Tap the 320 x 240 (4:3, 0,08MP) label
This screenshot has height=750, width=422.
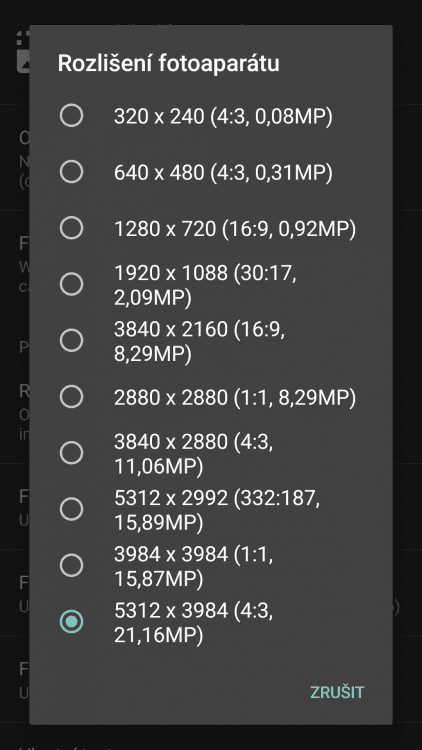[223, 116]
